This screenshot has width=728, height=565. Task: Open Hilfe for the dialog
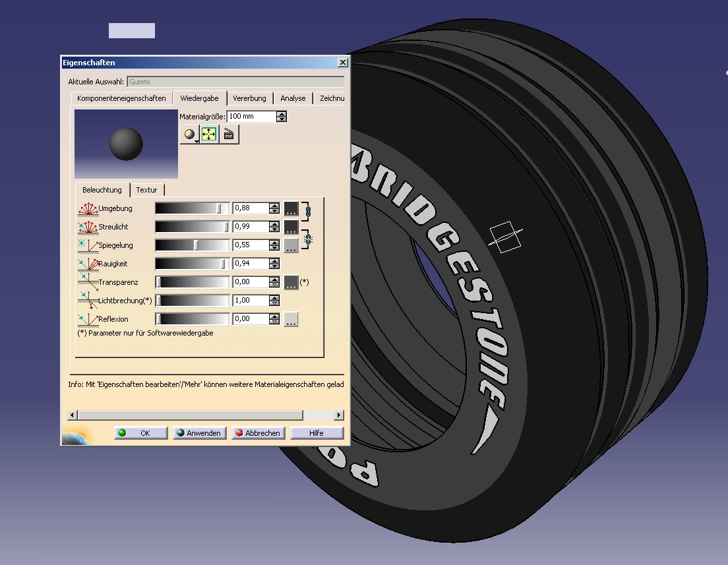317,432
